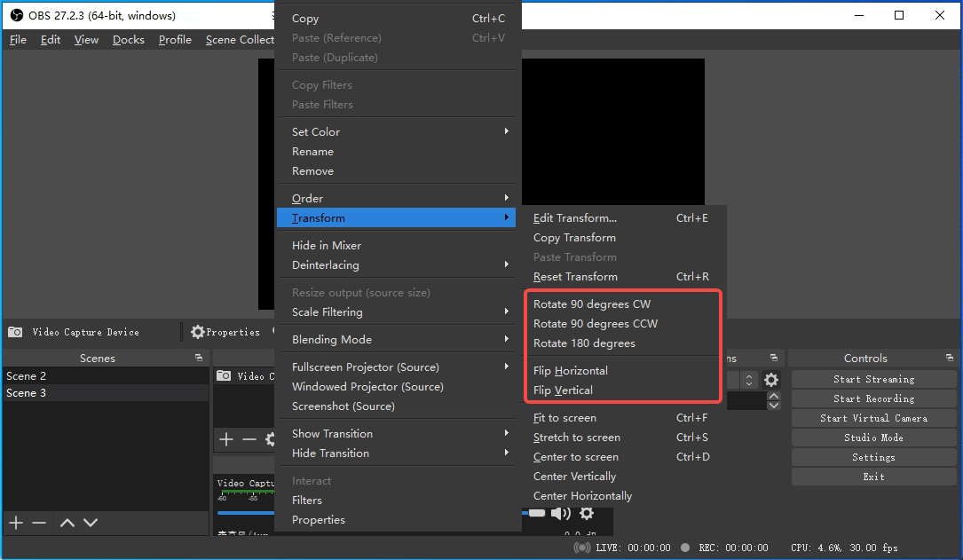Screen dimensions: 963x560
Task: Click the Start Recording button
Action: 872,398
